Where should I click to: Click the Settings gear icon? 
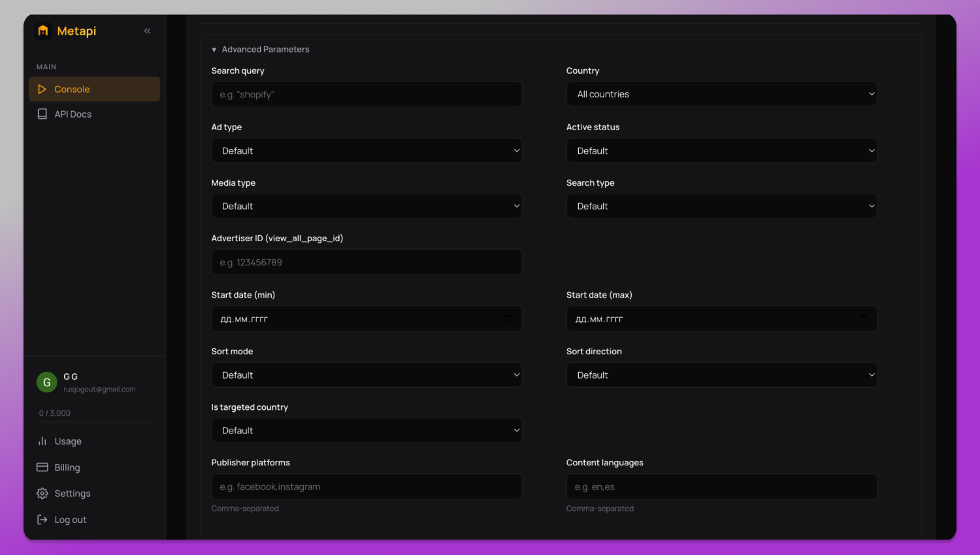[x=42, y=494]
